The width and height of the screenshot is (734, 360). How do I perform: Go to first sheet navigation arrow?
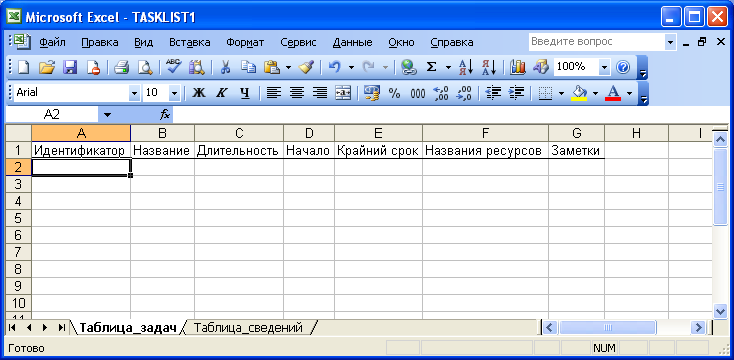tap(12, 328)
